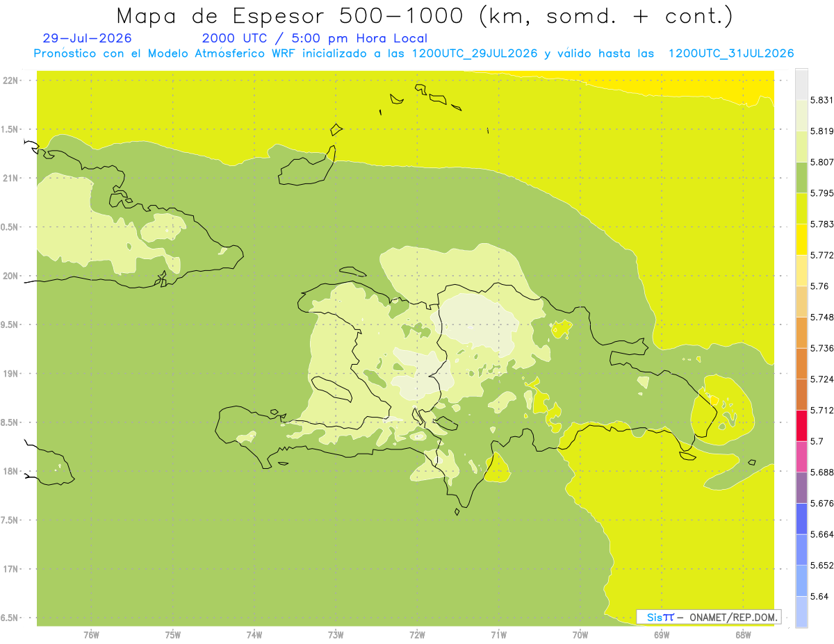The image size is (834, 644).
Task: Select the 71W longitude label
Action: coord(498,634)
